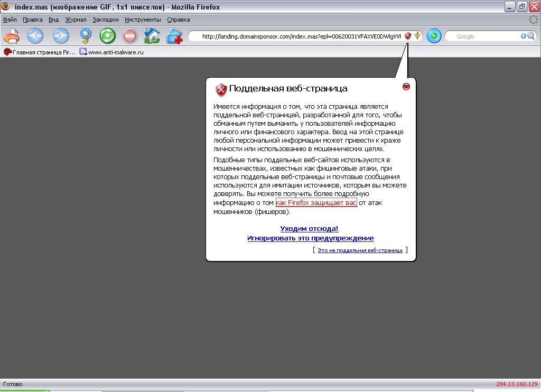Restore down the Firefox window
The width and height of the screenshot is (541, 392).
pos(521,6)
